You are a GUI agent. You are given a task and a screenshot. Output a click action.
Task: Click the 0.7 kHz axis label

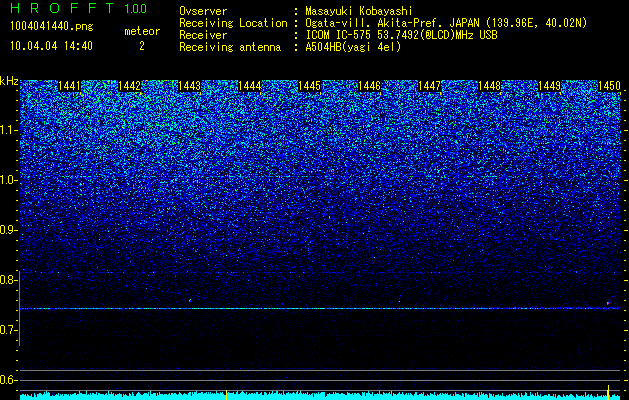[x=8, y=330]
